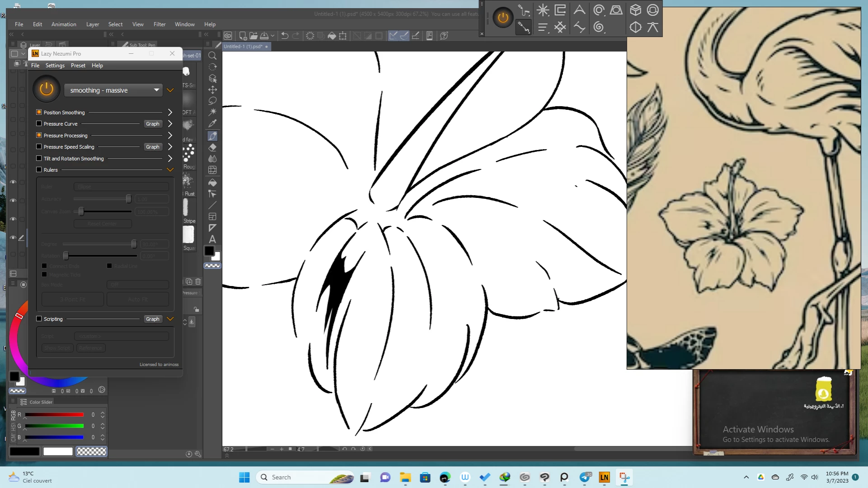Collapse the Scripting section chevron

tap(170, 319)
